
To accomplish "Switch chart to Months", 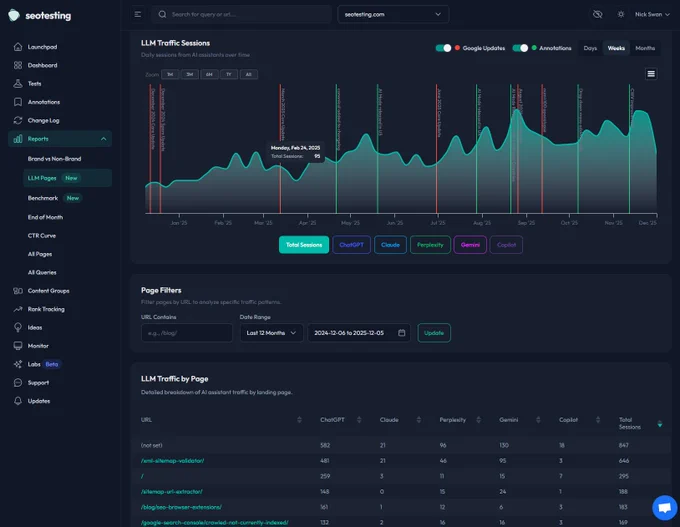I will tap(645, 48).
